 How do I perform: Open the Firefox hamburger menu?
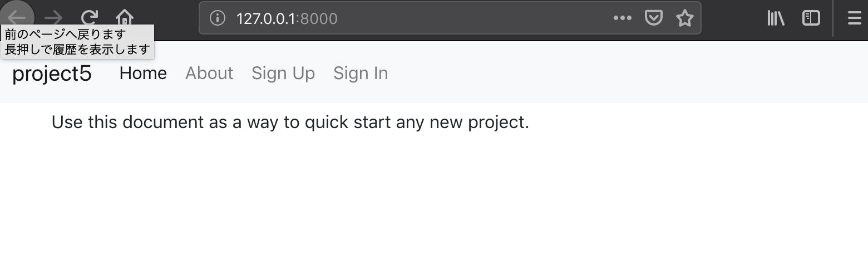(854, 18)
